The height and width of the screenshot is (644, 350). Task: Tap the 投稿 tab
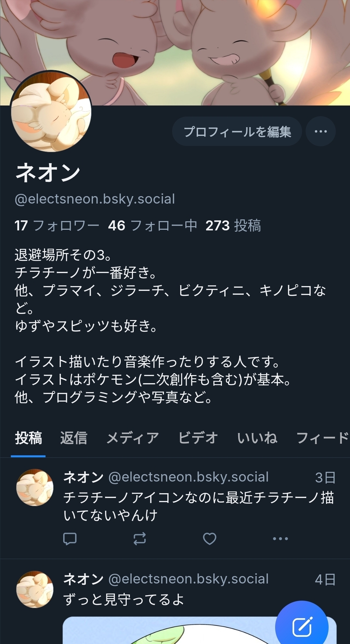28,438
